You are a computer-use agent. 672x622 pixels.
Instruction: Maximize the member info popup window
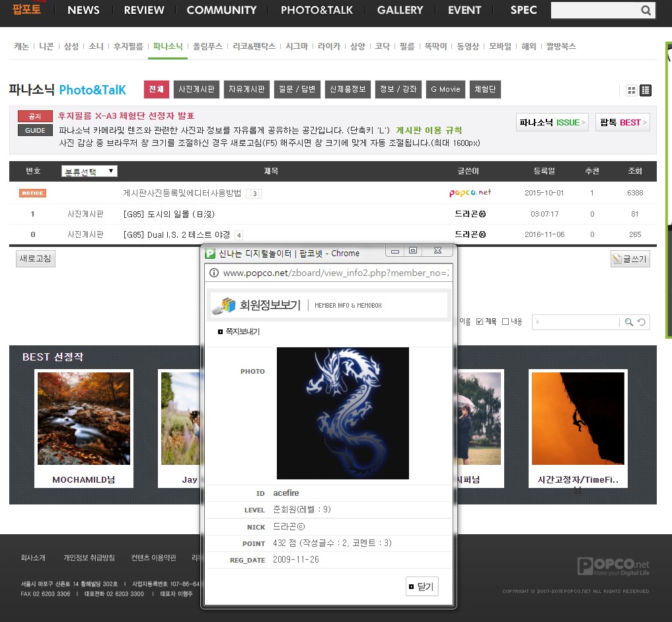[x=413, y=251]
